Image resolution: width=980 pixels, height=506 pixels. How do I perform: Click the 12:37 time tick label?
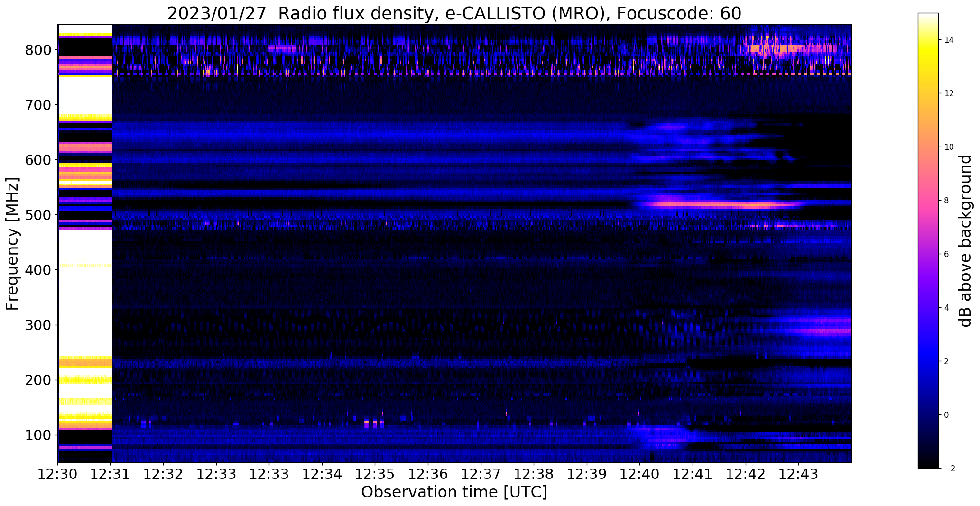[x=481, y=474]
